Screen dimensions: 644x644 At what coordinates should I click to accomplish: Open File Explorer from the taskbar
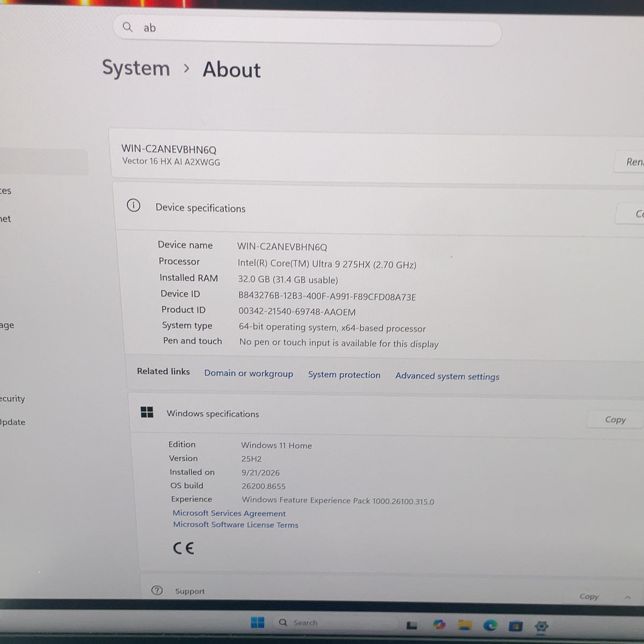pyautogui.click(x=465, y=625)
